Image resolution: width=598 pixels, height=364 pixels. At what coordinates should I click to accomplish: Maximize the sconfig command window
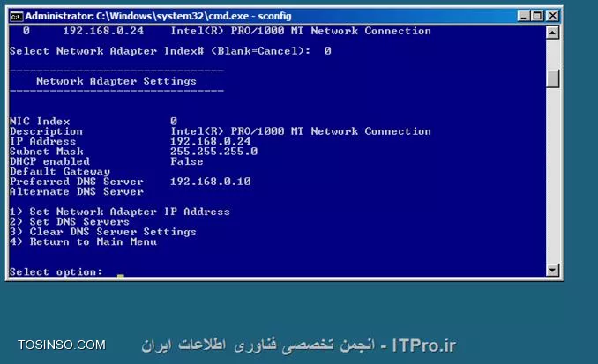pyautogui.click(x=537, y=16)
